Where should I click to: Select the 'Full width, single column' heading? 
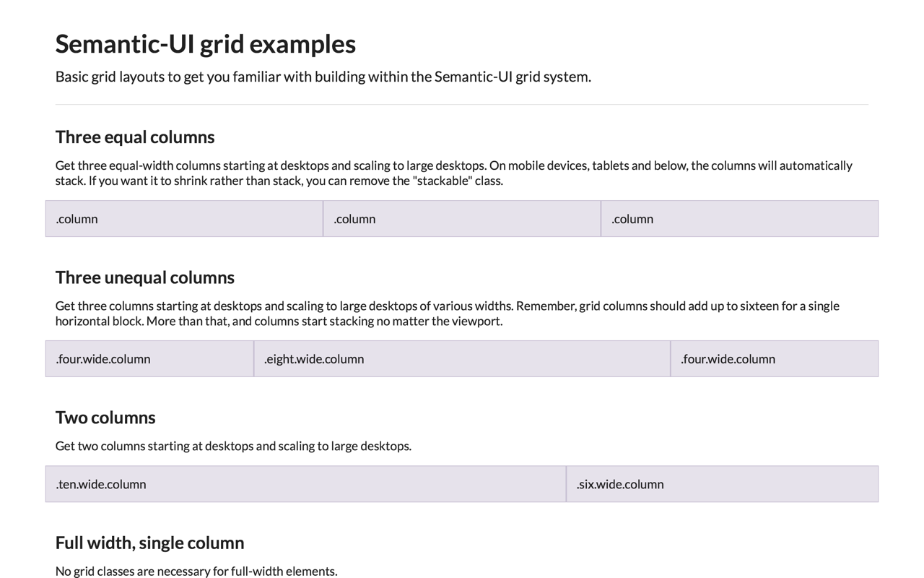coord(150,543)
